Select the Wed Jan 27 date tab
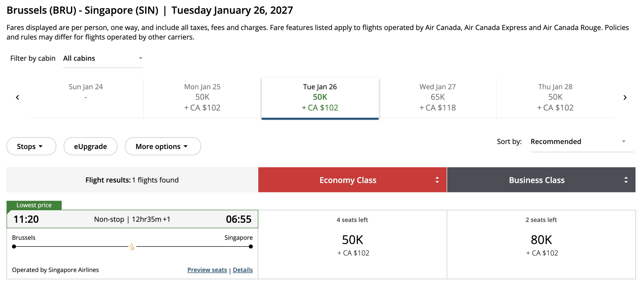 point(437,97)
